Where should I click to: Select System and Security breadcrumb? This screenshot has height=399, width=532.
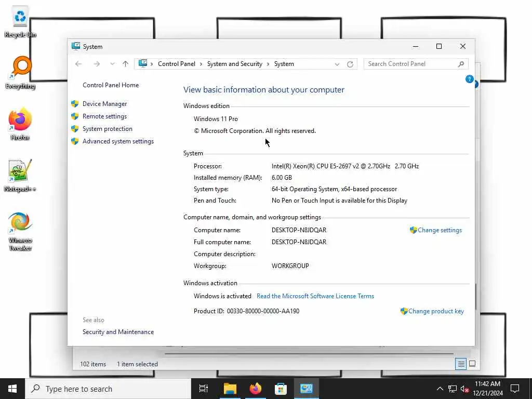[x=235, y=64]
